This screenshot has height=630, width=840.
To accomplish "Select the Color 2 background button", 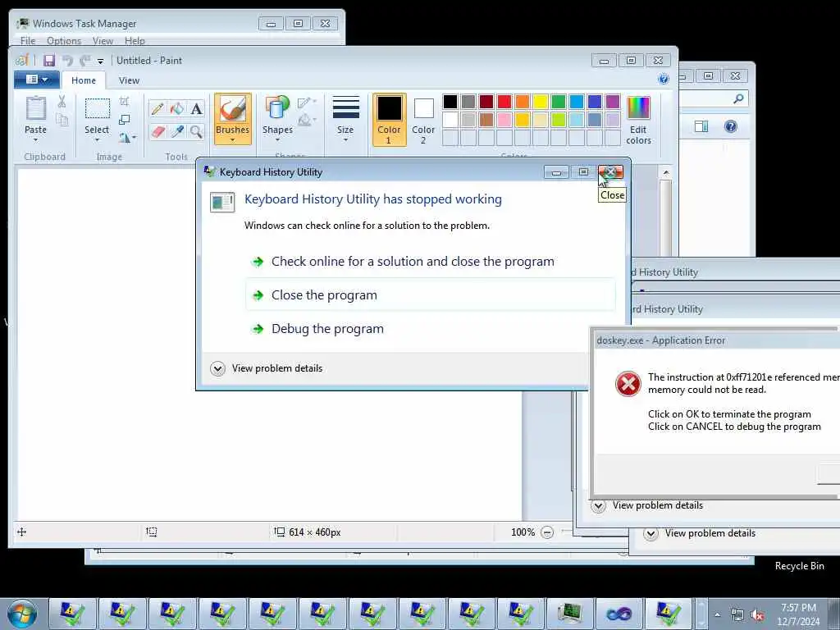I will pyautogui.click(x=423, y=120).
